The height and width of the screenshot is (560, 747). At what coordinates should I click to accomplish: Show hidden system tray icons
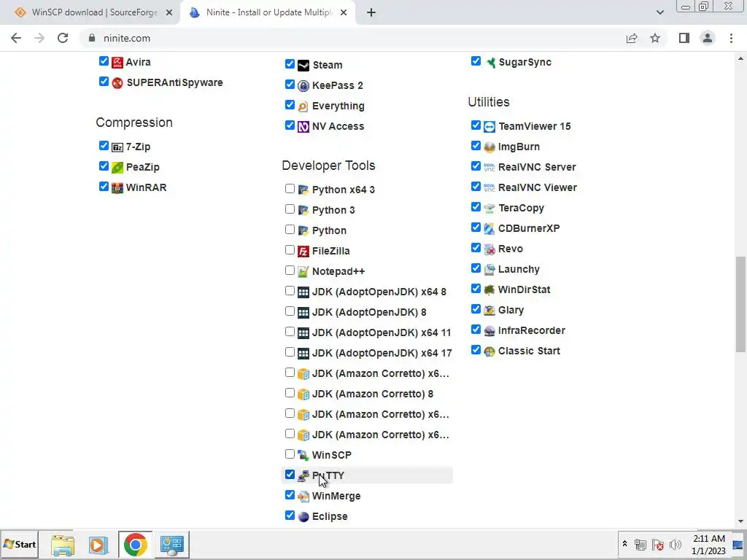point(624,544)
